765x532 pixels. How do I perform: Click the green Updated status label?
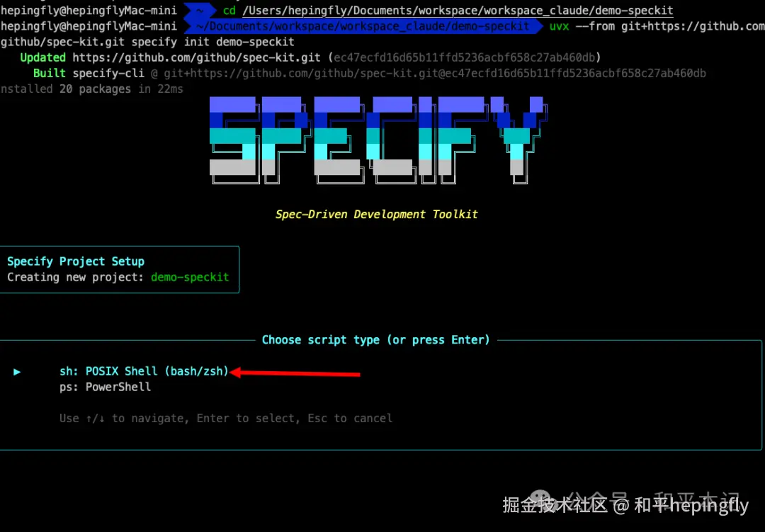click(43, 57)
